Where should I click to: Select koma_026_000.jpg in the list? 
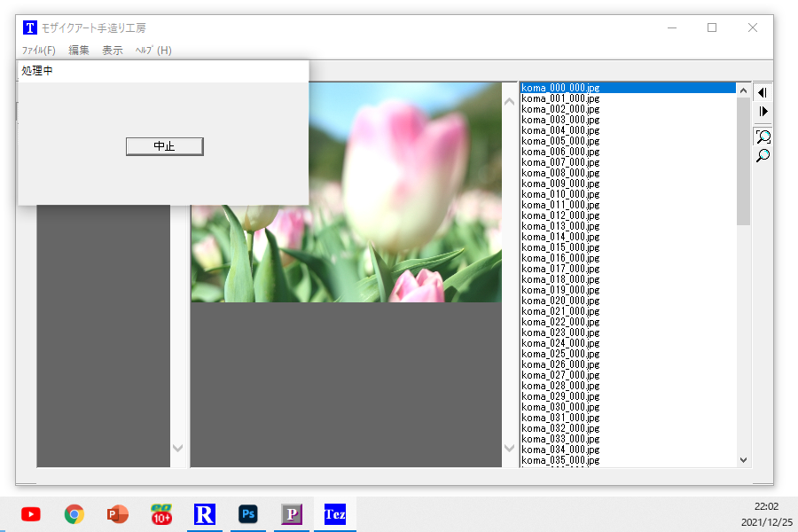pyautogui.click(x=628, y=364)
